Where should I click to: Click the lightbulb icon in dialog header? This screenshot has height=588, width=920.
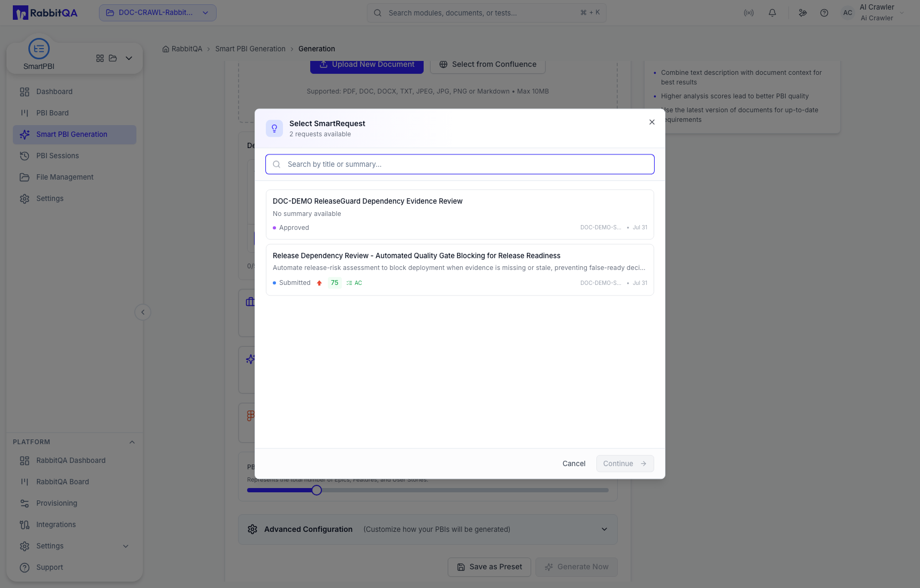(274, 128)
